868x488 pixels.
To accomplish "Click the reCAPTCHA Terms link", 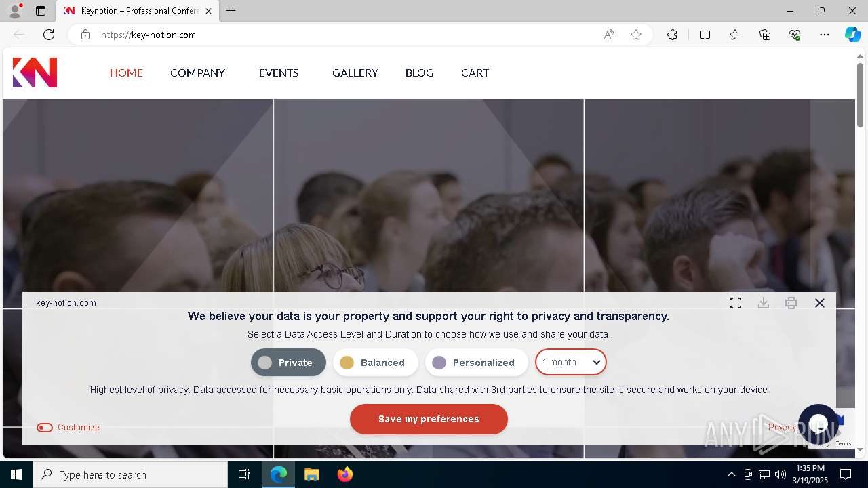I will [843, 443].
